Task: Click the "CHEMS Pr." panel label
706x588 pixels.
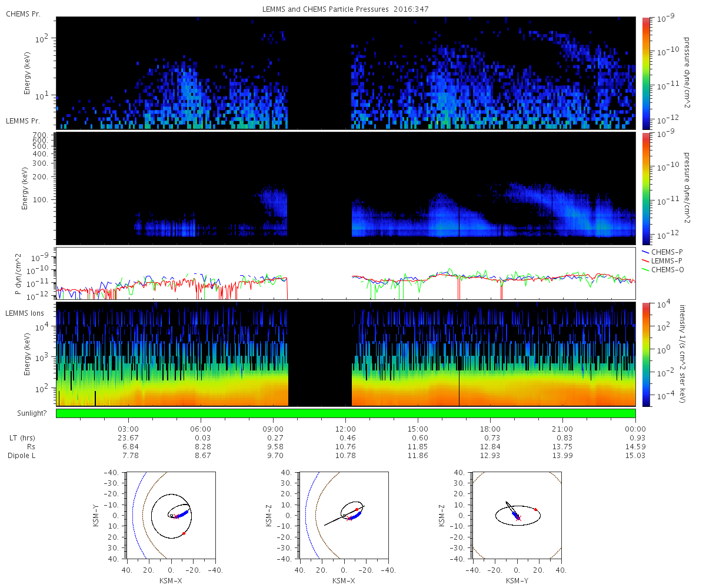Action: [23, 13]
